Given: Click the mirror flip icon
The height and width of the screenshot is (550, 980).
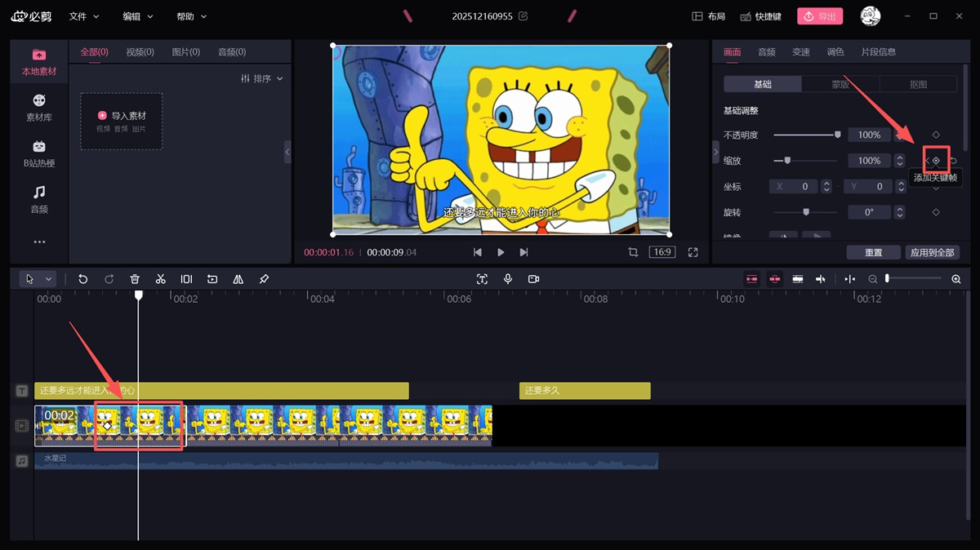Looking at the screenshot, I should (x=238, y=279).
